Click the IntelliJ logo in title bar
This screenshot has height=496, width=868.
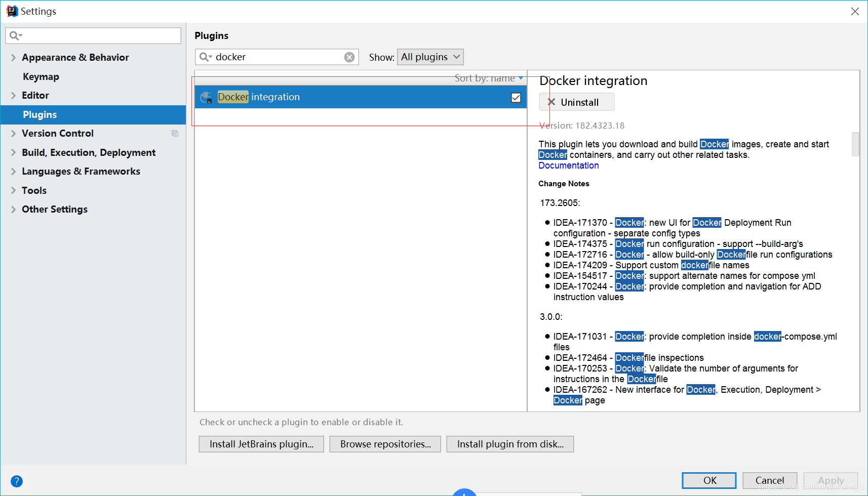pos(12,11)
